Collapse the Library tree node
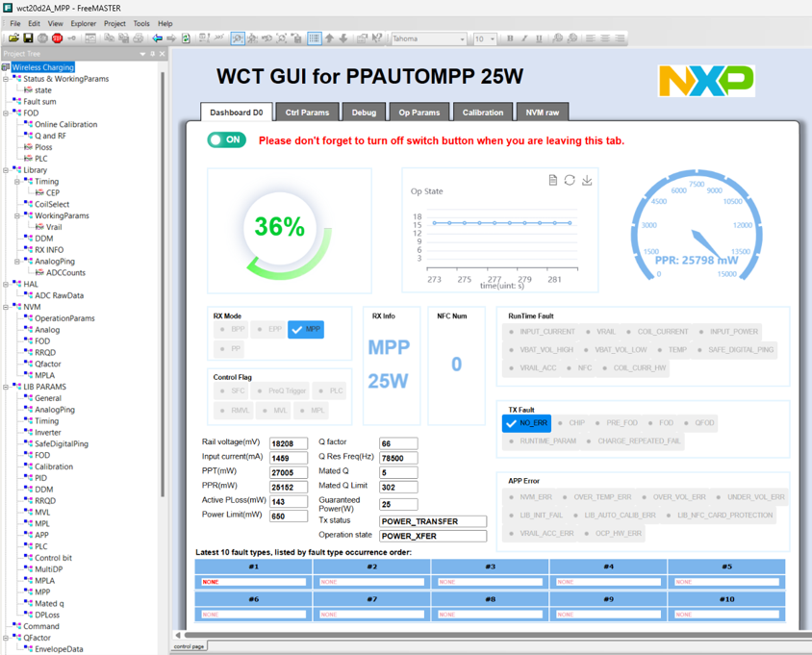Image resolution: width=812 pixels, height=655 pixels. (x=6, y=170)
